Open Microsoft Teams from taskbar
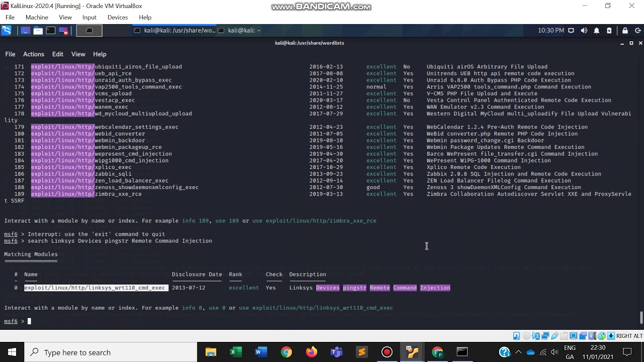The height and width of the screenshot is (362, 644). (337, 352)
